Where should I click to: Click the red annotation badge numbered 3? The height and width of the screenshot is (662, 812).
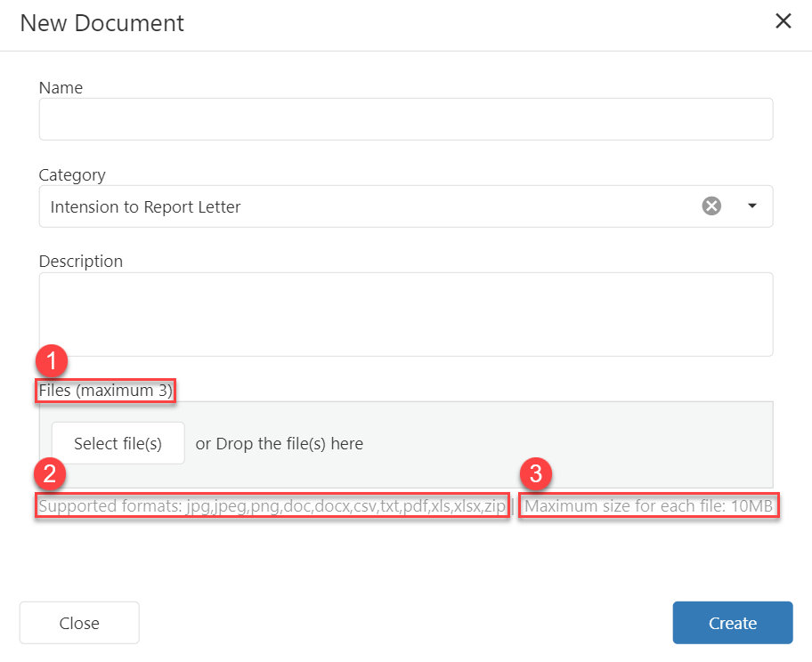pos(536,474)
